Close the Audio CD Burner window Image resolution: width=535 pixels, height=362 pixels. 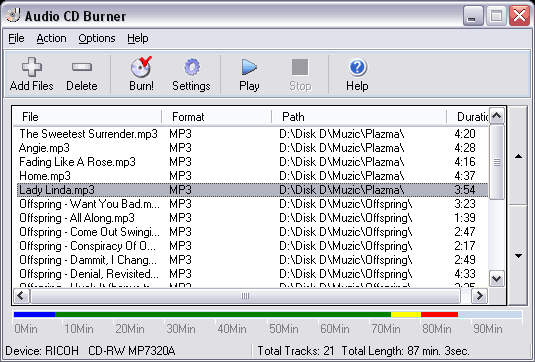(x=519, y=16)
